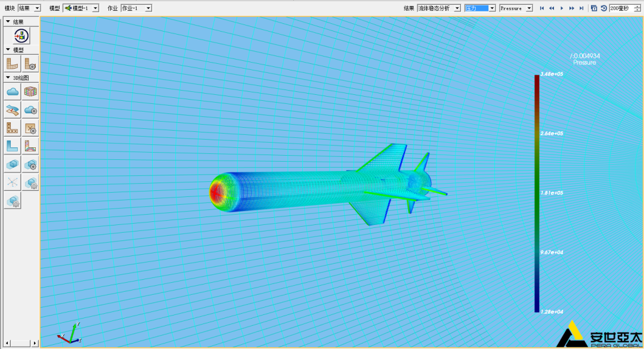
Task: Click the 3.48e+05 legend maximum value
Action: (x=552, y=74)
